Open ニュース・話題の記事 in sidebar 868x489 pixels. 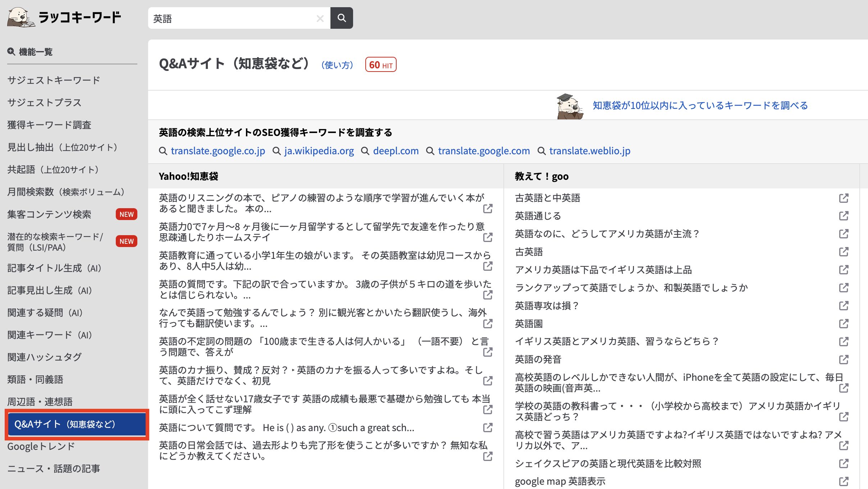point(54,469)
